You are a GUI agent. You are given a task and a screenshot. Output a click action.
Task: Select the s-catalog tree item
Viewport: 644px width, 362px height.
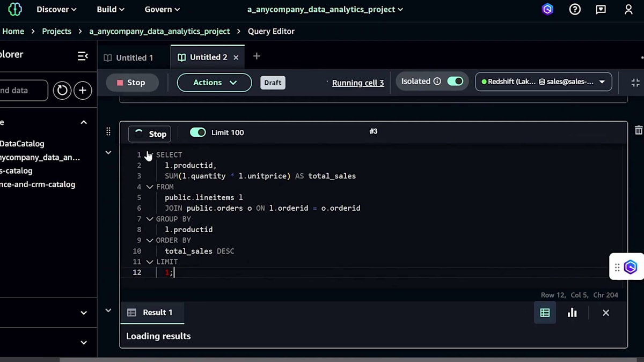[16, 171]
